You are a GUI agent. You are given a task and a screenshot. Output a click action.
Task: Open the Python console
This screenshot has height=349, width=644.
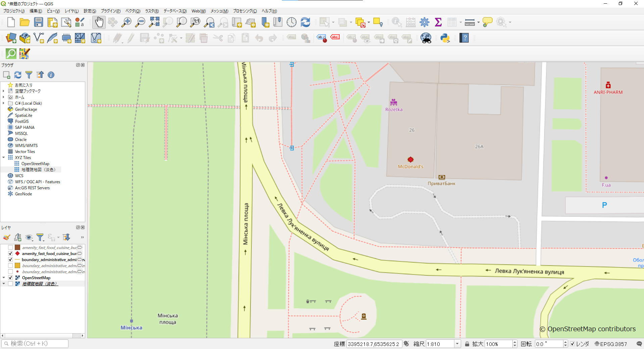[445, 38]
